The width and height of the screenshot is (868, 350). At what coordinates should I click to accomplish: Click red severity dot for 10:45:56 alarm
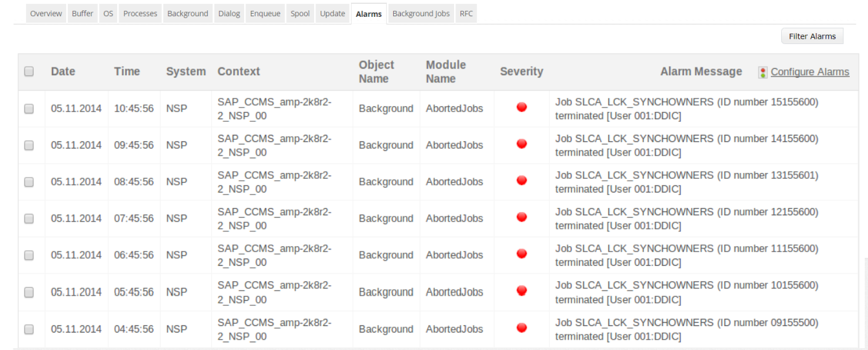pyautogui.click(x=521, y=108)
